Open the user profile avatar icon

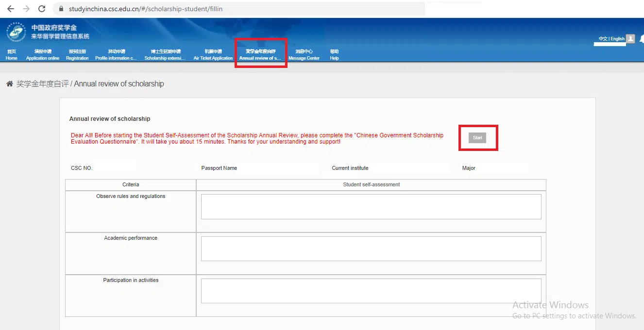630,39
